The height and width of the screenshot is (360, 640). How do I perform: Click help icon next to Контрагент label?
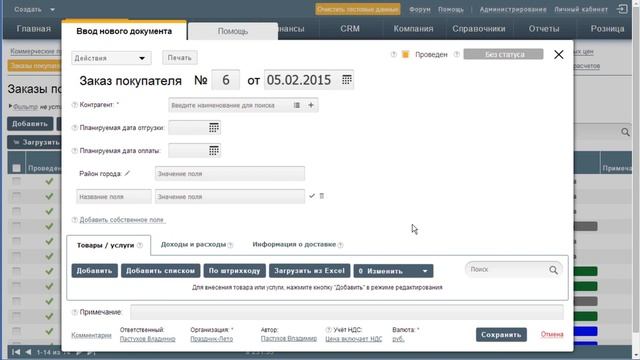[74, 105]
